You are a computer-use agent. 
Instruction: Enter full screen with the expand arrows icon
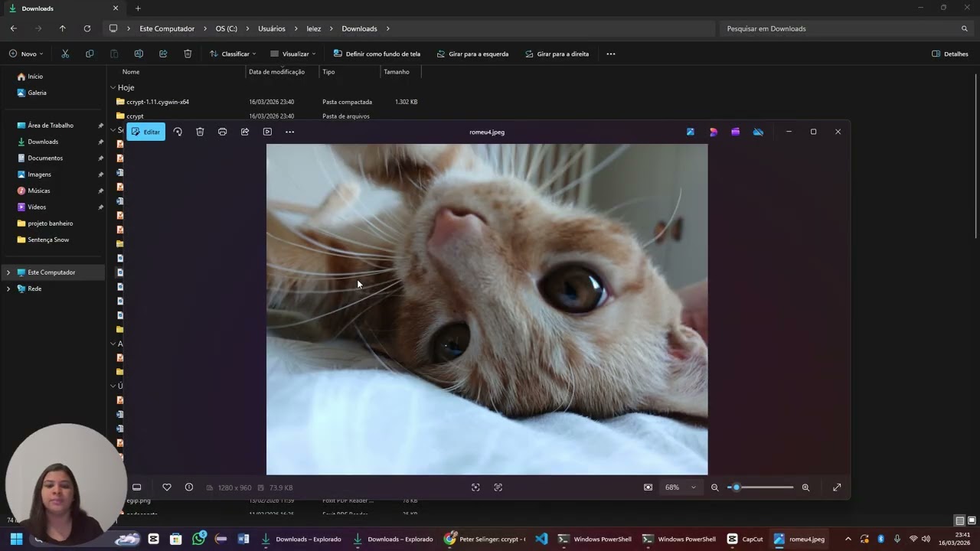pyautogui.click(x=837, y=487)
